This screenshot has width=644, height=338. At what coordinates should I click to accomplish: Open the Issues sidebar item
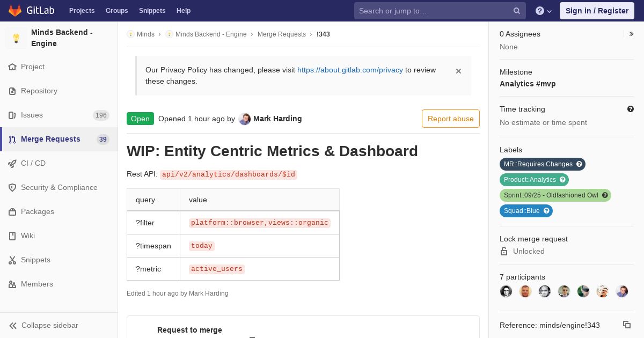click(59, 115)
